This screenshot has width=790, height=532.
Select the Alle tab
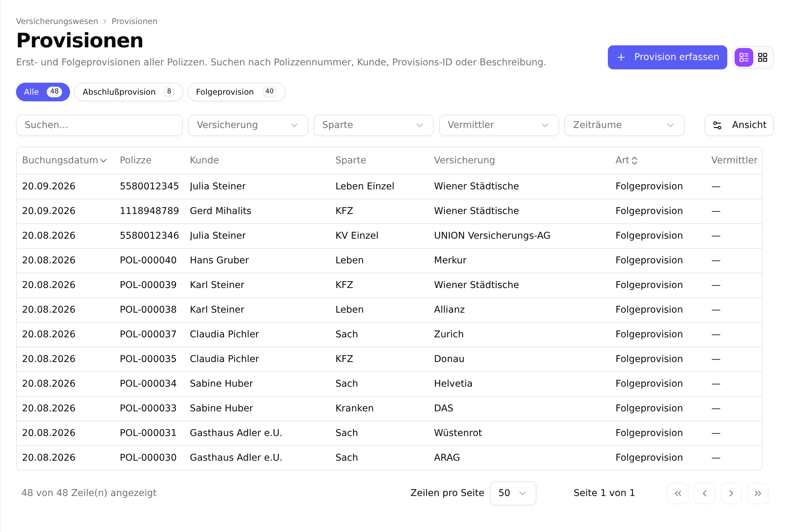(x=43, y=92)
